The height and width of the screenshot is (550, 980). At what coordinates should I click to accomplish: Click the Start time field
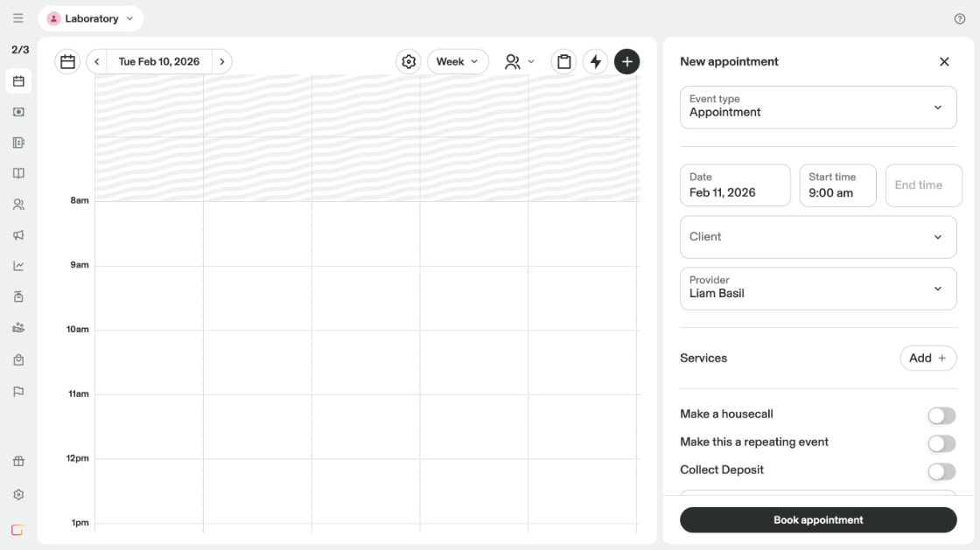point(837,185)
